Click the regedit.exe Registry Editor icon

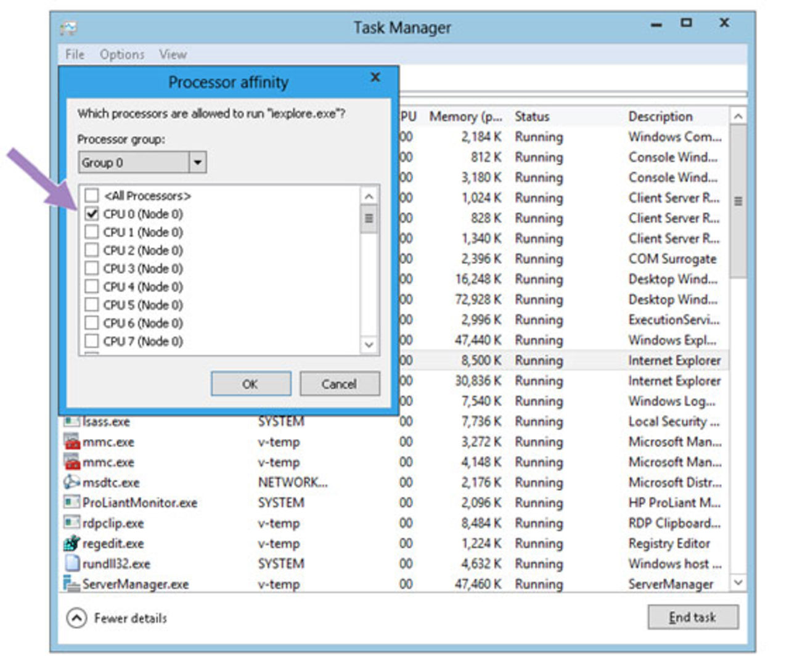tap(72, 544)
